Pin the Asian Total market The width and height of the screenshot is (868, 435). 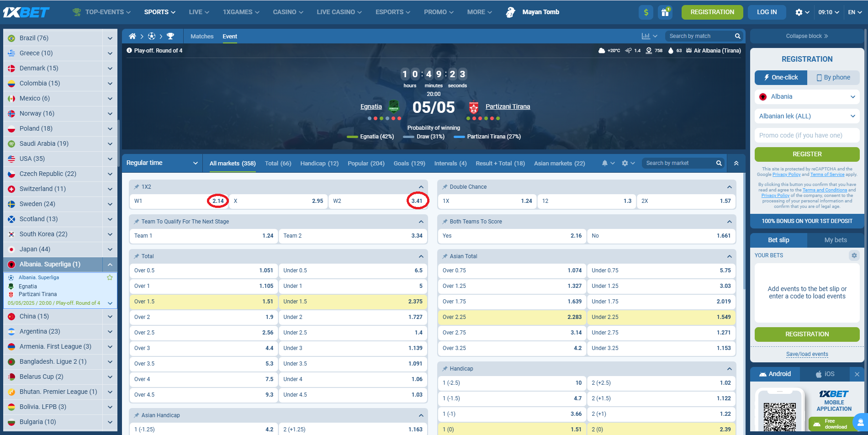coord(445,256)
